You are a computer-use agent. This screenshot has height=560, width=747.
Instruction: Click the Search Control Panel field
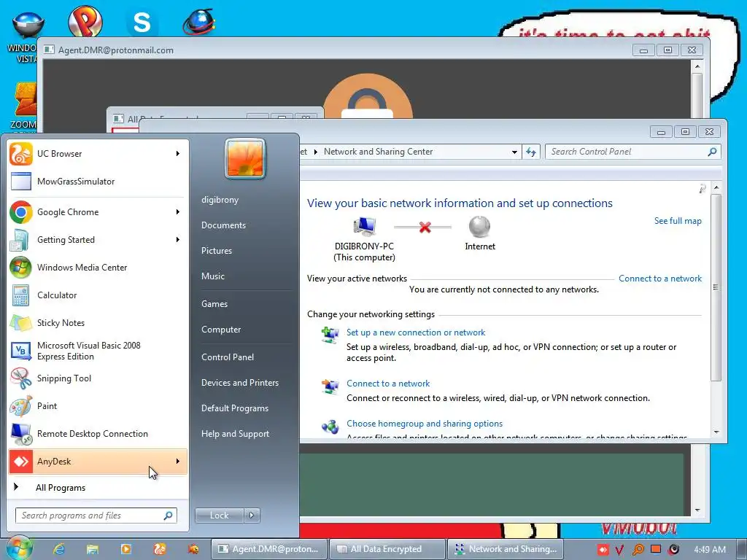point(632,152)
